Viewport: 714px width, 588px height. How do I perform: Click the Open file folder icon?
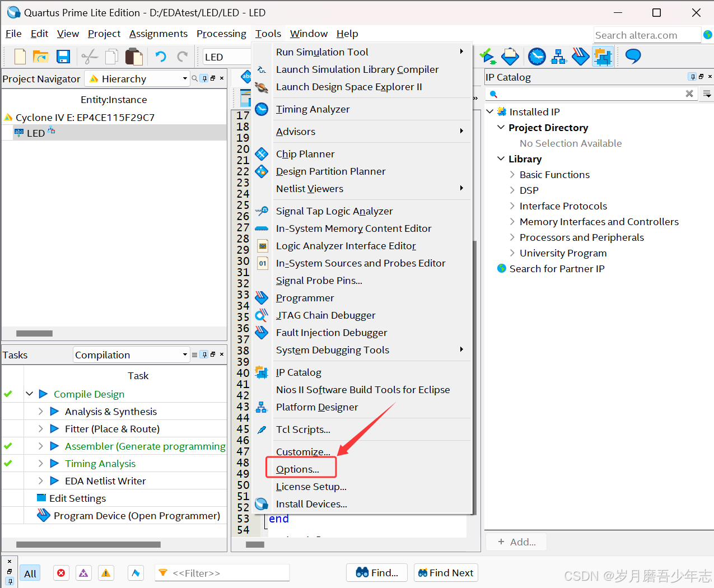[41, 57]
